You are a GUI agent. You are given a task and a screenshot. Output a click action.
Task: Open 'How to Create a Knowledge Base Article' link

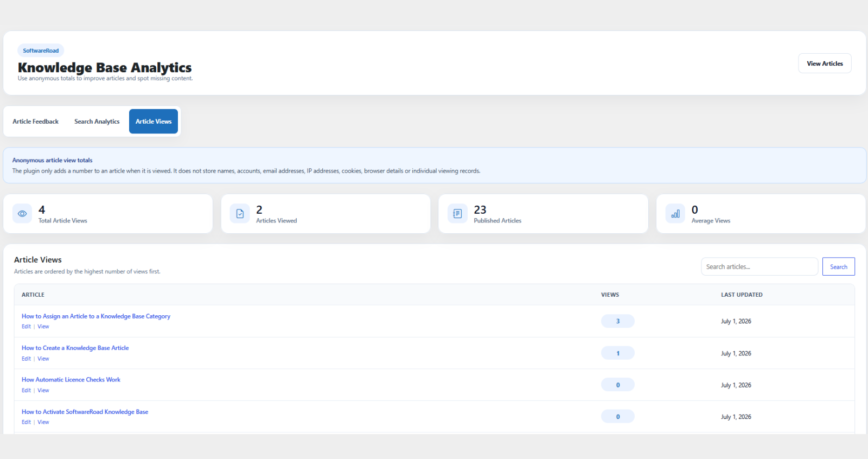coord(75,348)
